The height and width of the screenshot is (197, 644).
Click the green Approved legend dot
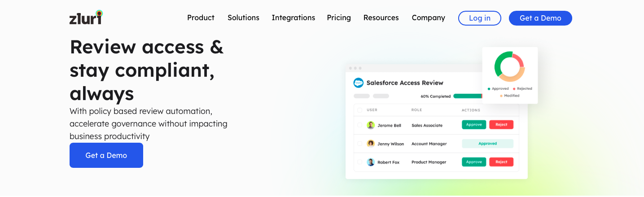[489, 89]
